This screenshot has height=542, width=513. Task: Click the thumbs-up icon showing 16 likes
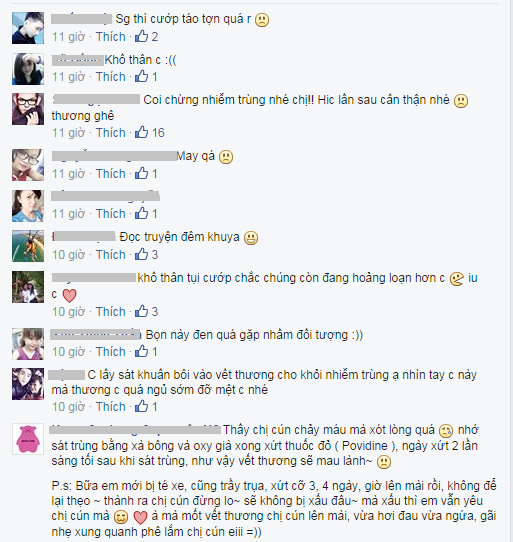pos(141,132)
